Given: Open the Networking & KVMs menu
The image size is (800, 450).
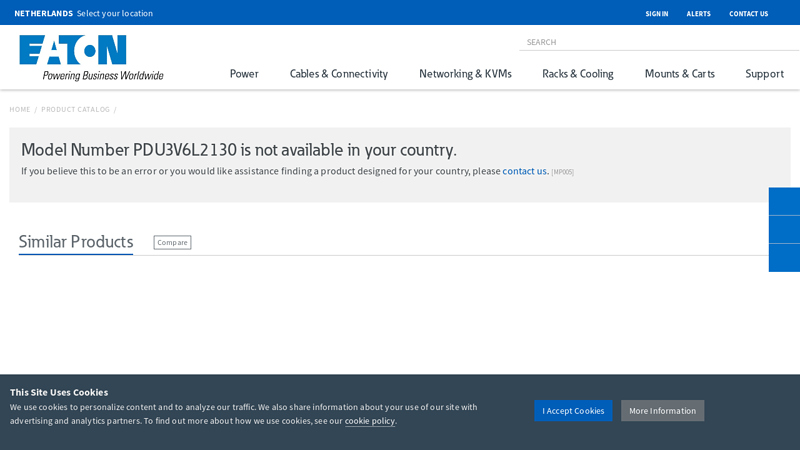Looking at the screenshot, I should coord(465,74).
